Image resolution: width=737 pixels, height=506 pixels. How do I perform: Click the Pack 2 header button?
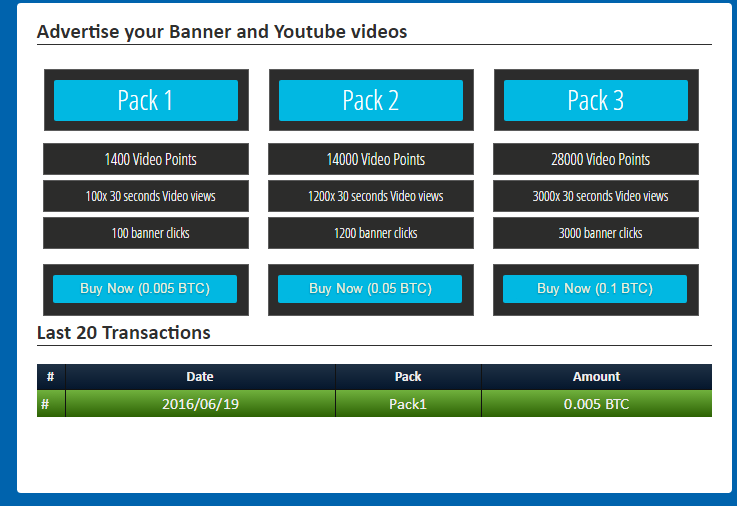click(371, 100)
